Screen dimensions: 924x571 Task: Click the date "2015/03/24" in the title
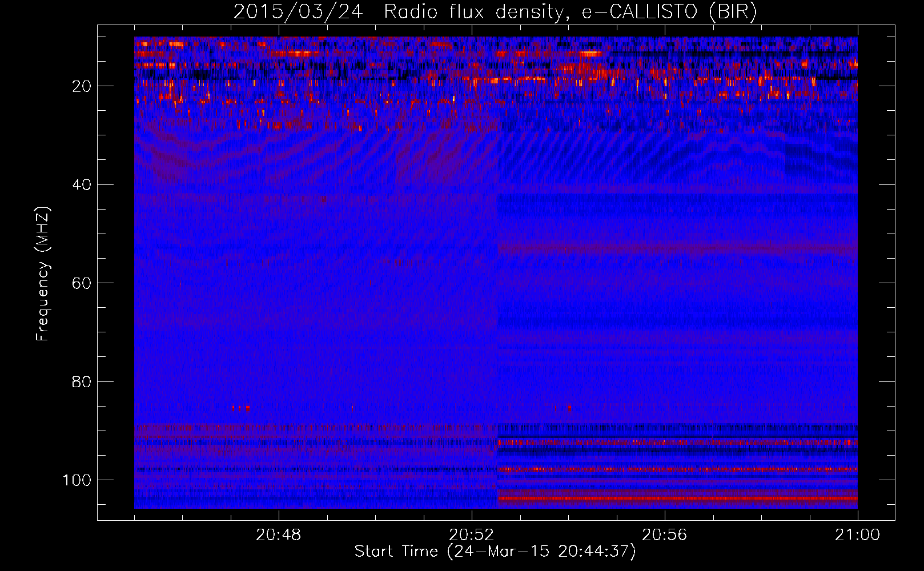[x=298, y=12]
